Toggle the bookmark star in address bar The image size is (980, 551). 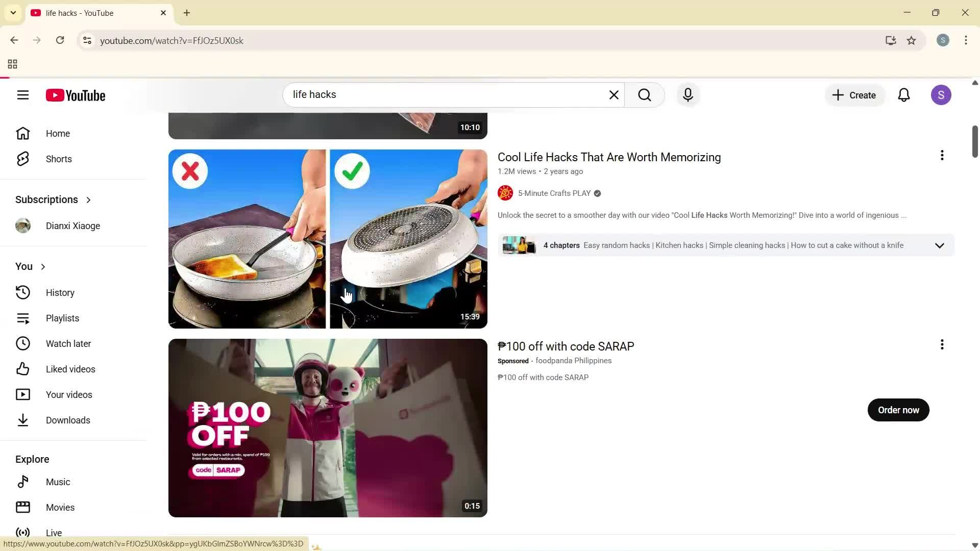(x=912, y=40)
